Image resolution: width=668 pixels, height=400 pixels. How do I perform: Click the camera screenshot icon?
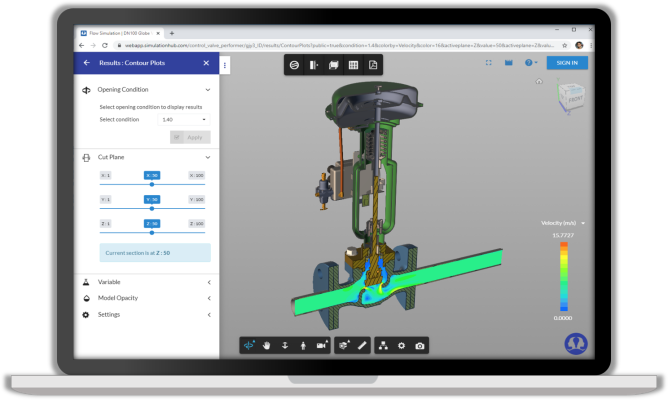(420, 345)
